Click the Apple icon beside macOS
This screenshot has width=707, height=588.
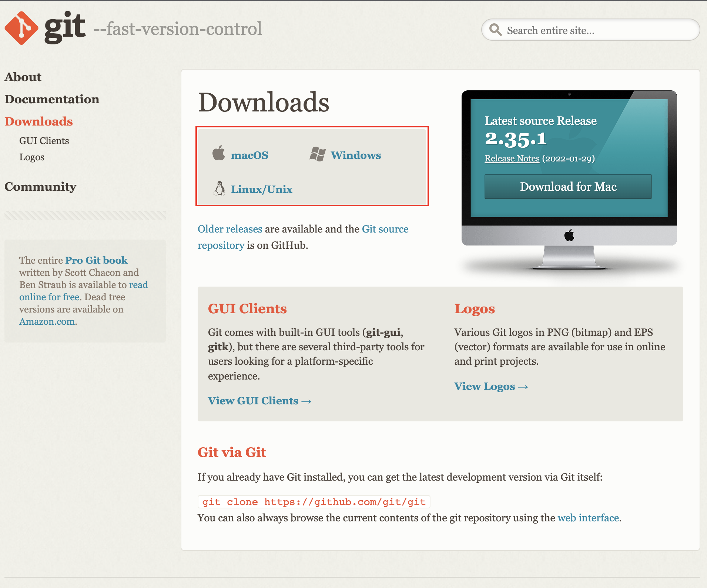pos(219,153)
